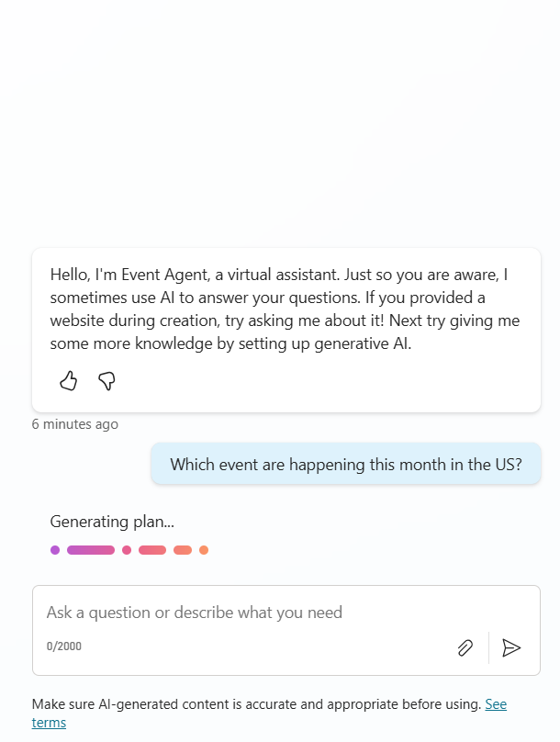Select the "Which event are happening" user message
Viewport: 560px width, 742px height.
(x=345, y=465)
